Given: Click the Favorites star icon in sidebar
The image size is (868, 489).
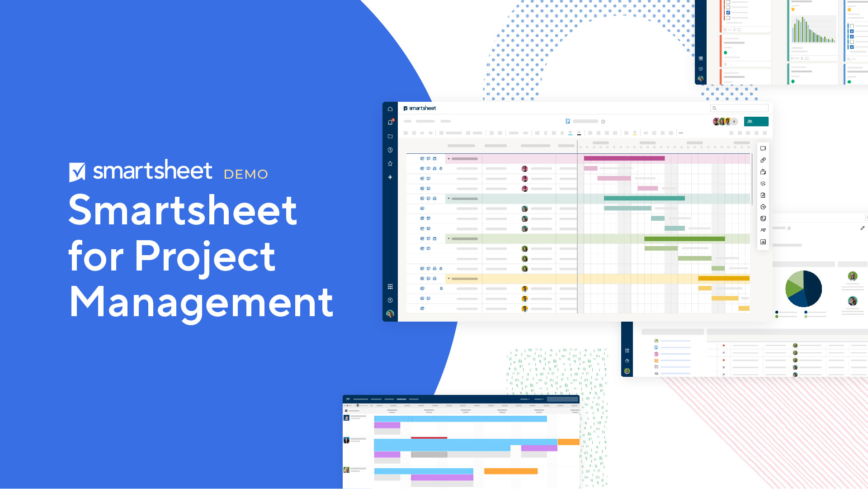Looking at the screenshot, I should click(x=391, y=163).
